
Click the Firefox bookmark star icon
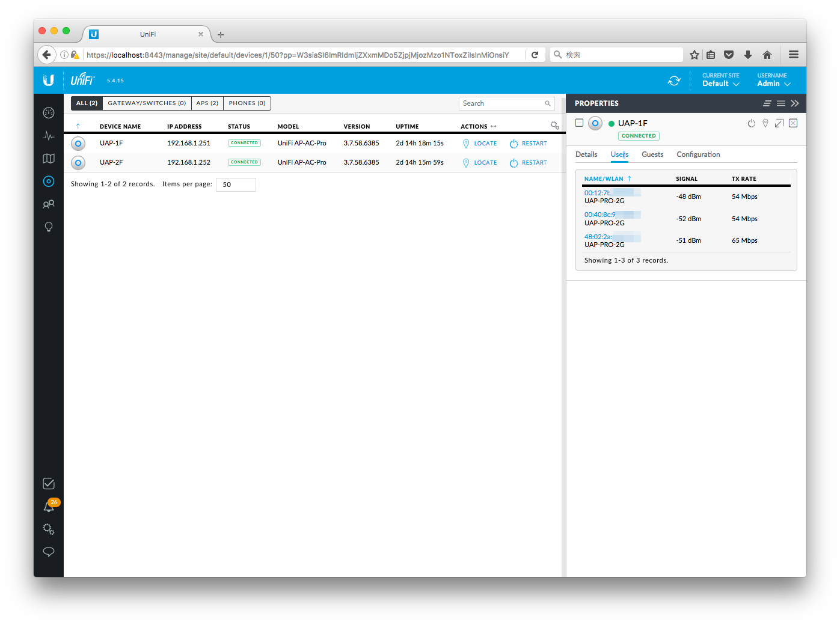[x=694, y=55]
